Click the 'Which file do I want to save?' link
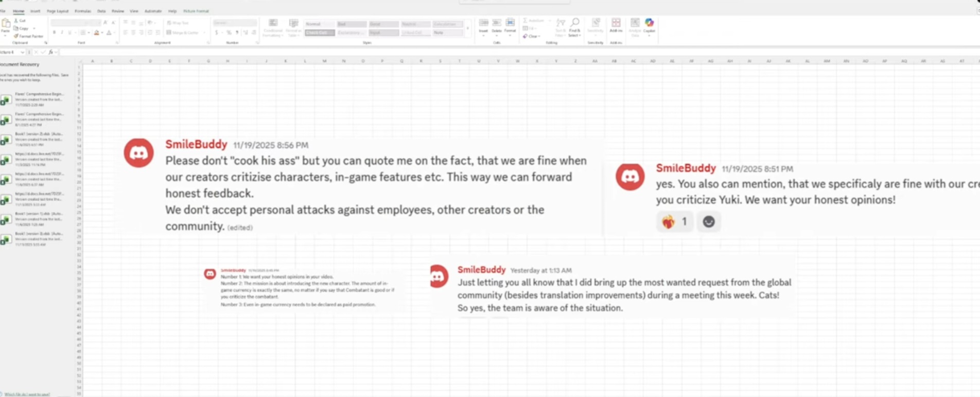This screenshot has width=980, height=397. tap(27, 394)
